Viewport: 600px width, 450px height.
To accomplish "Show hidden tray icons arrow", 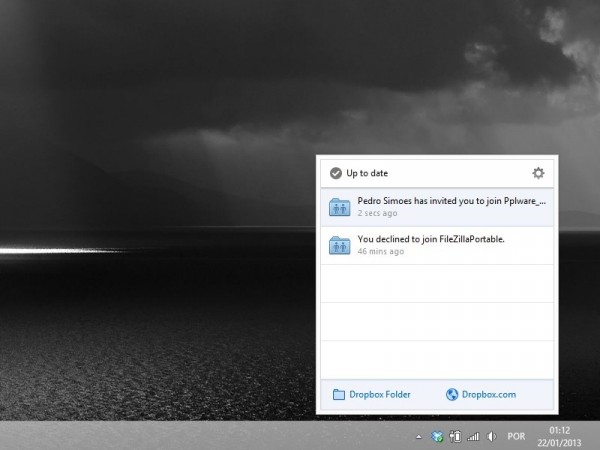I will click(419, 436).
